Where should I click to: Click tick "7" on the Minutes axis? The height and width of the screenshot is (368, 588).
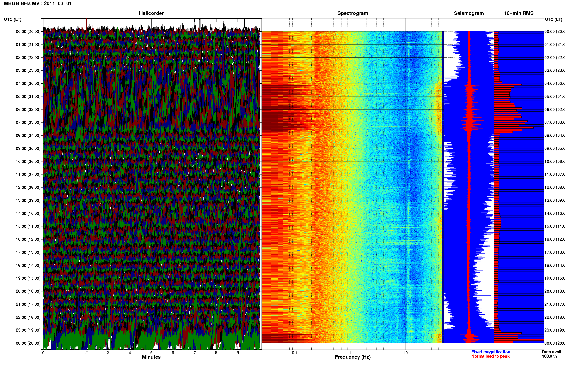pyautogui.click(x=195, y=353)
